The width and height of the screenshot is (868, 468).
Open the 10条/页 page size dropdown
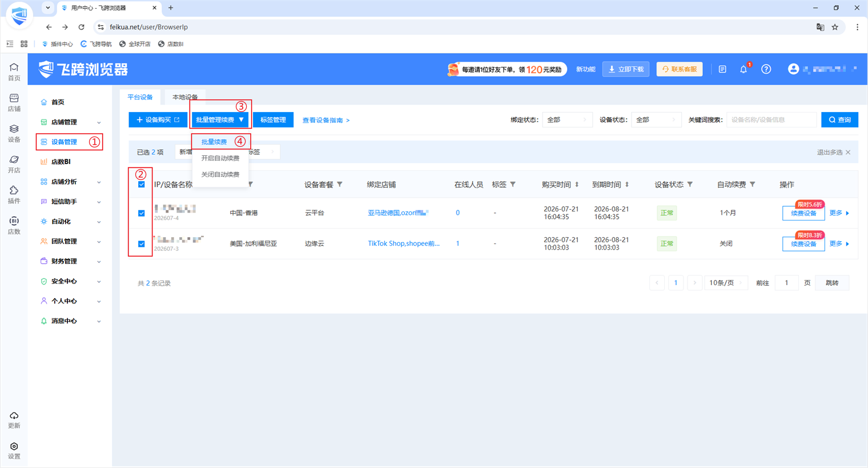726,283
